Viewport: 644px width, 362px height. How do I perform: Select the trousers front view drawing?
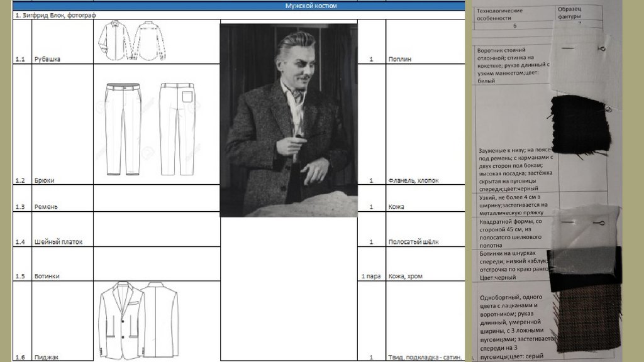[123, 129]
